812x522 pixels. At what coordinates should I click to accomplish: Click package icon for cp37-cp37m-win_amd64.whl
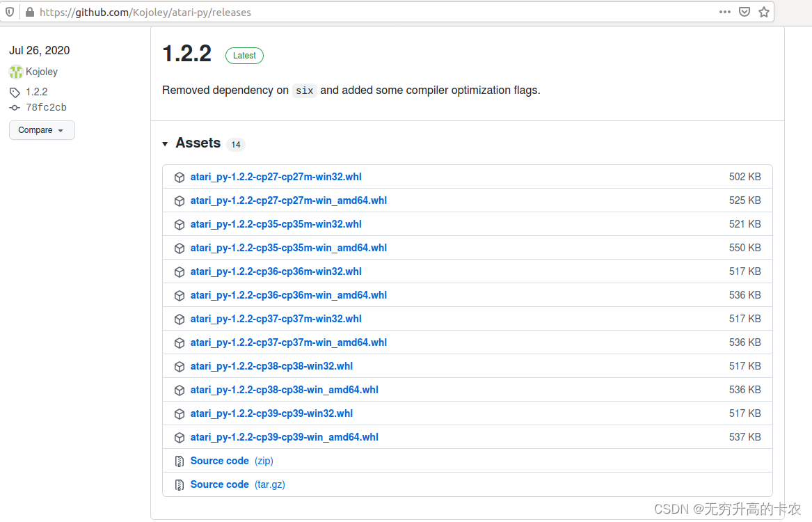180,343
